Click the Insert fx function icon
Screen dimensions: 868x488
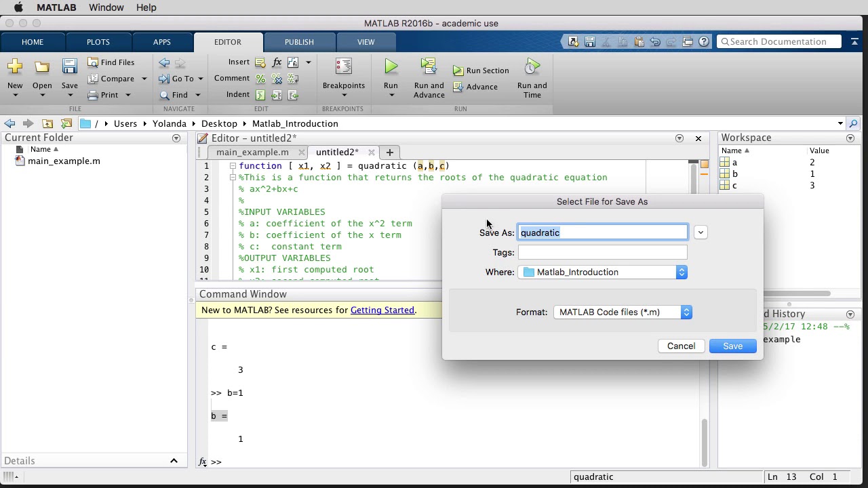coord(277,62)
